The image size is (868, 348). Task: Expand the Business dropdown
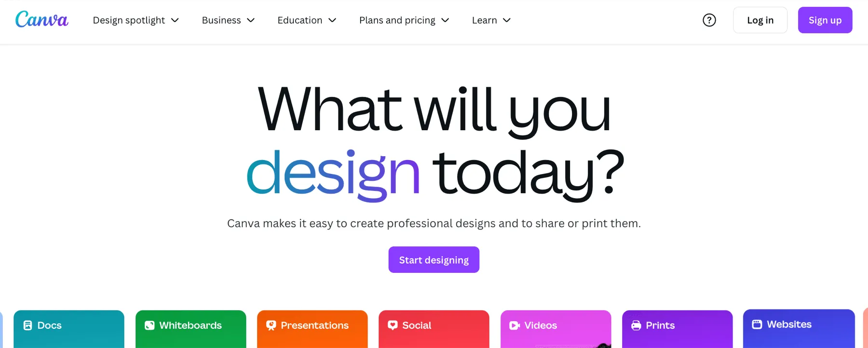[x=228, y=20]
